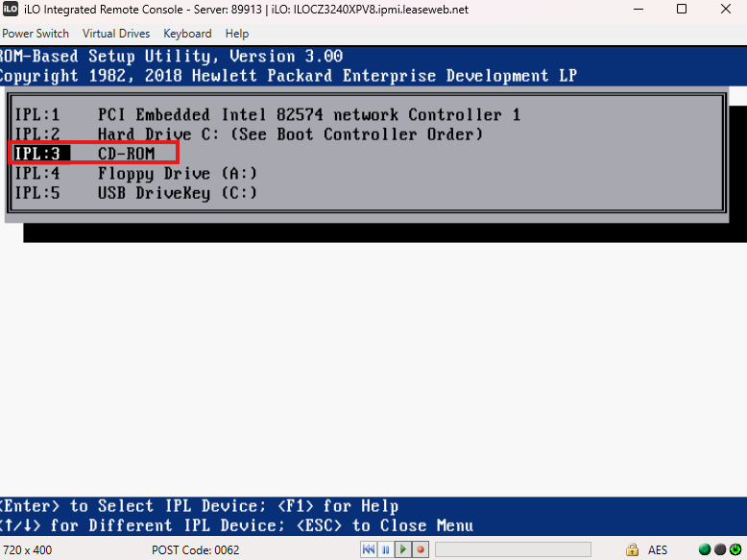Open the Power Switch menu
This screenshot has width=747, height=560.
(x=36, y=34)
